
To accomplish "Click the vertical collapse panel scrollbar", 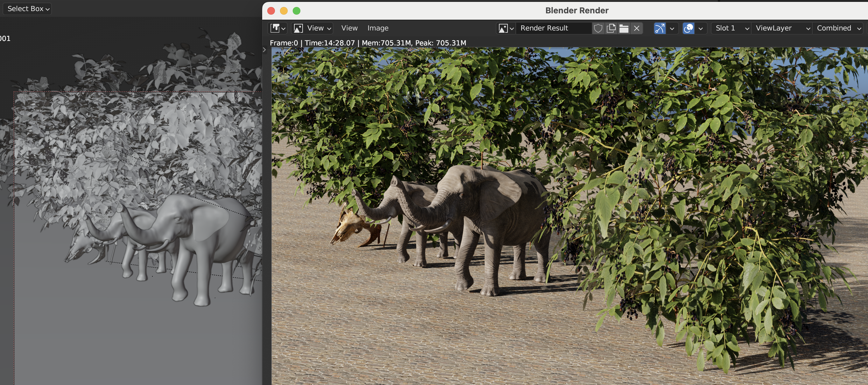I will click(x=265, y=50).
